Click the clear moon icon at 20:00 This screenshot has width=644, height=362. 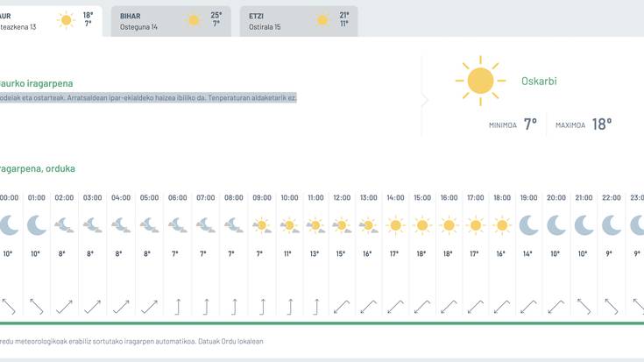click(556, 225)
